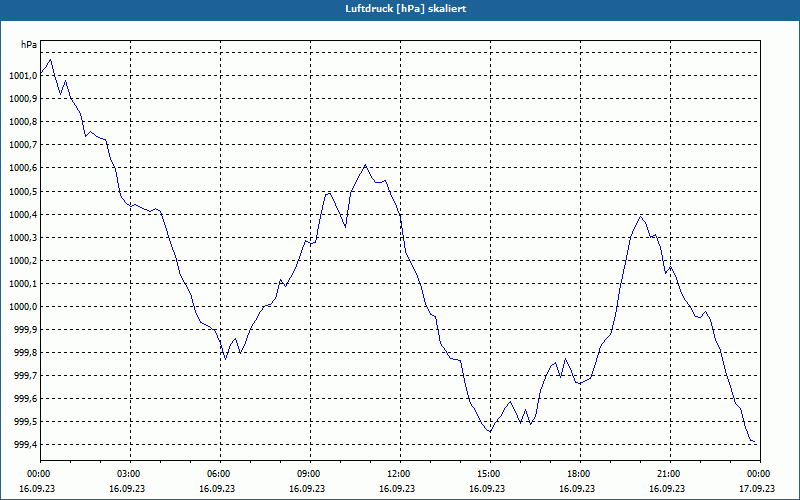Click the 17.09.23 date label
The height and width of the screenshot is (500, 800).
tap(757, 489)
